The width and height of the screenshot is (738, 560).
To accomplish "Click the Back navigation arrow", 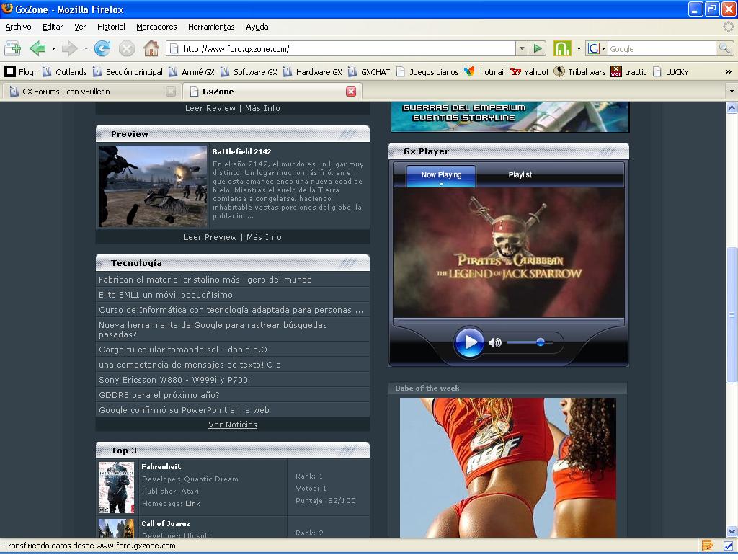I will pos(37,48).
